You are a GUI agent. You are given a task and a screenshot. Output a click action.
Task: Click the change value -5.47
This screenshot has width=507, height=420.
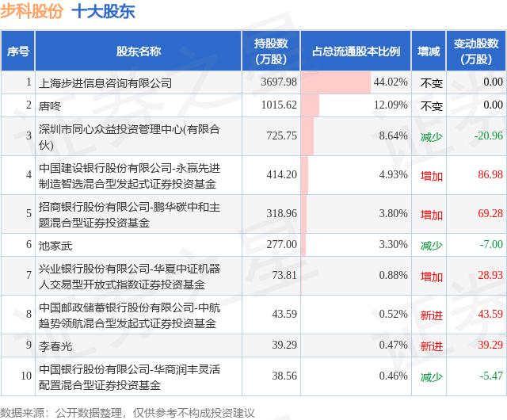[491, 376]
